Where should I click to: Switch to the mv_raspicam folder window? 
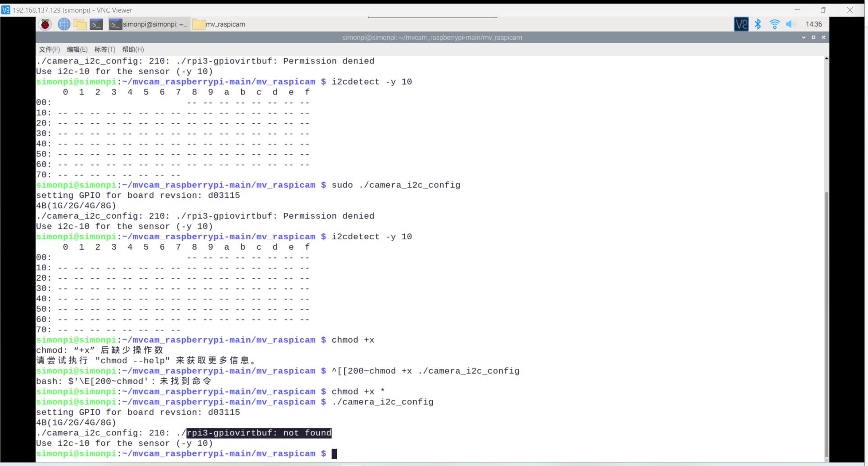click(x=219, y=24)
